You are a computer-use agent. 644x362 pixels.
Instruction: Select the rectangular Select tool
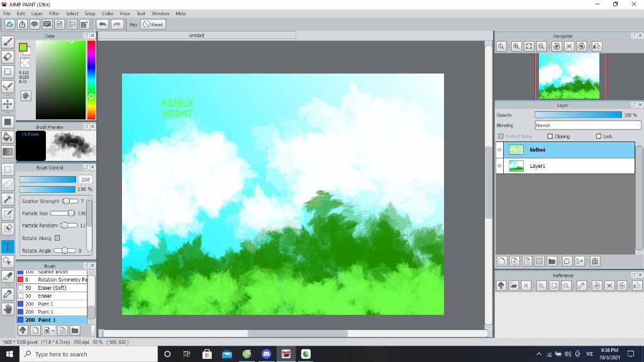[8, 169]
